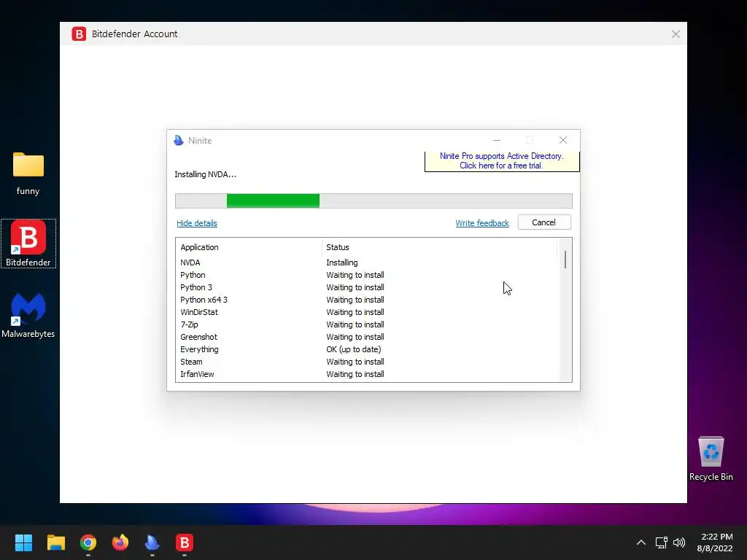
Task: Click the Installing status for NVDA
Action: click(342, 262)
